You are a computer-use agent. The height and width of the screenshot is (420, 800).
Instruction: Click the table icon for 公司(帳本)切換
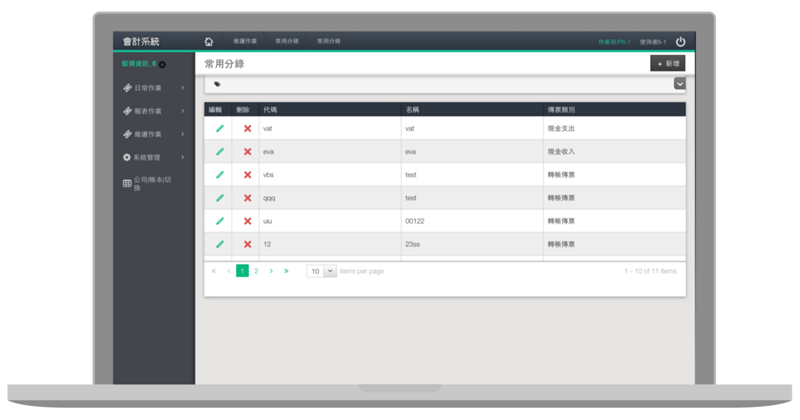coord(127,183)
